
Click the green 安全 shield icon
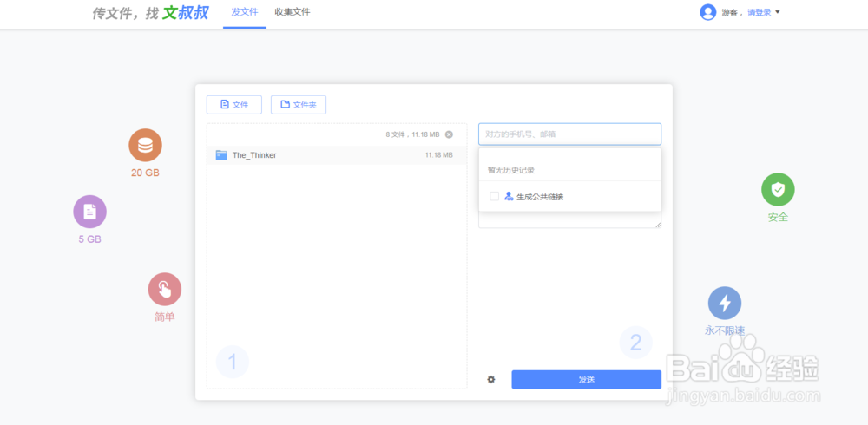(778, 189)
